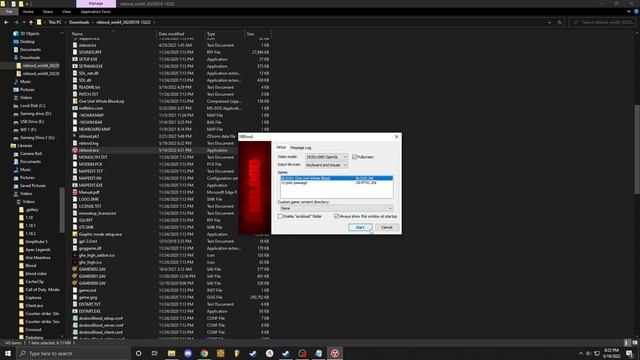Select the Setup tab in NBlood
This screenshot has height=360, width=640.
click(x=281, y=147)
